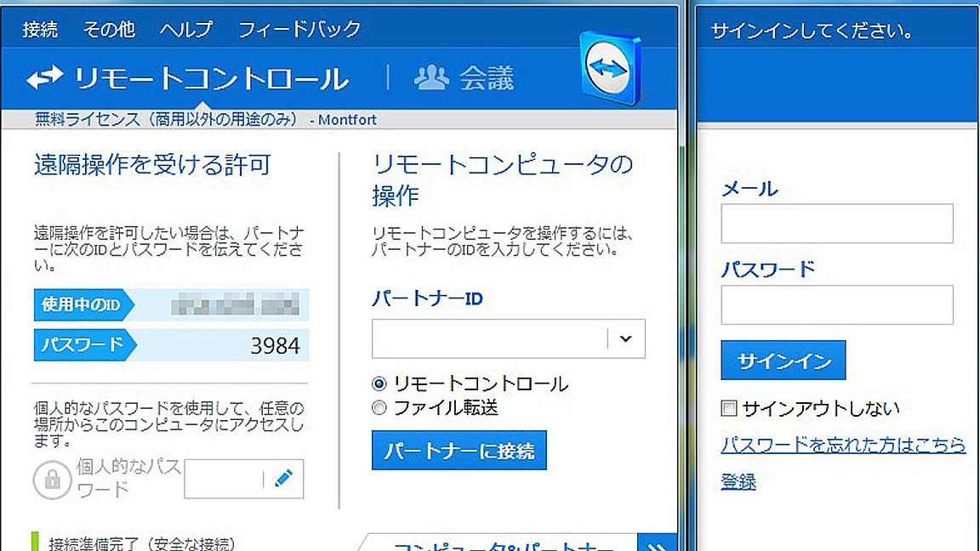Click the green connection status indicator

point(35,542)
